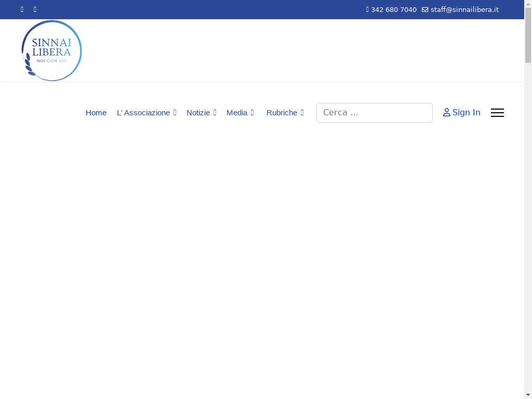532x399 pixels.
Task: Focus the Cerca search field
Action: coord(374,113)
